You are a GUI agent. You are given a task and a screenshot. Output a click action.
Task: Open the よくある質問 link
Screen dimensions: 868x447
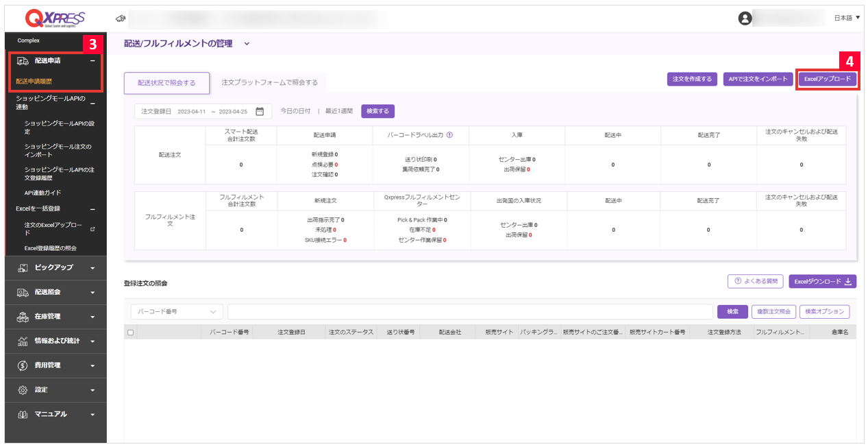(x=754, y=281)
